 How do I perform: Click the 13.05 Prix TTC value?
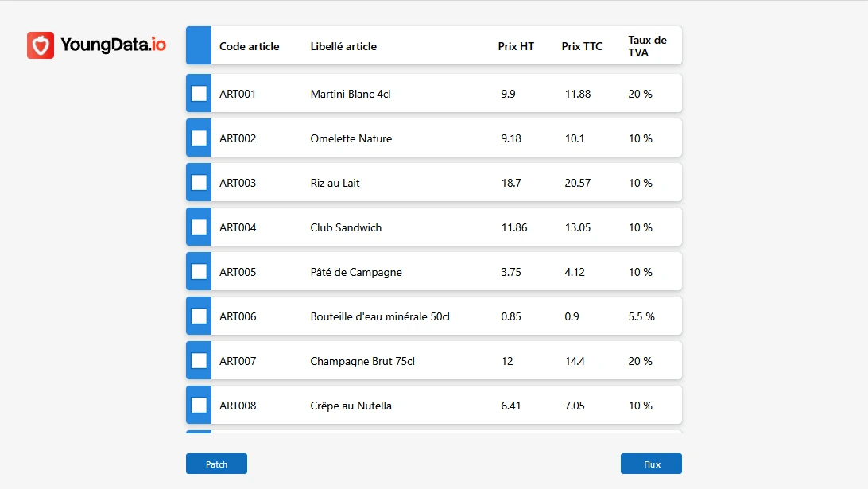pyautogui.click(x=577, y=227)
